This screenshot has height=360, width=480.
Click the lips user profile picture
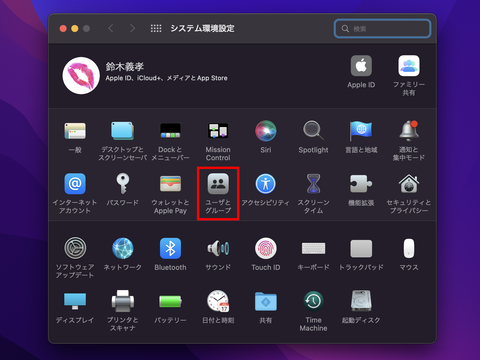pyautogui.click(x=81, y=75)
